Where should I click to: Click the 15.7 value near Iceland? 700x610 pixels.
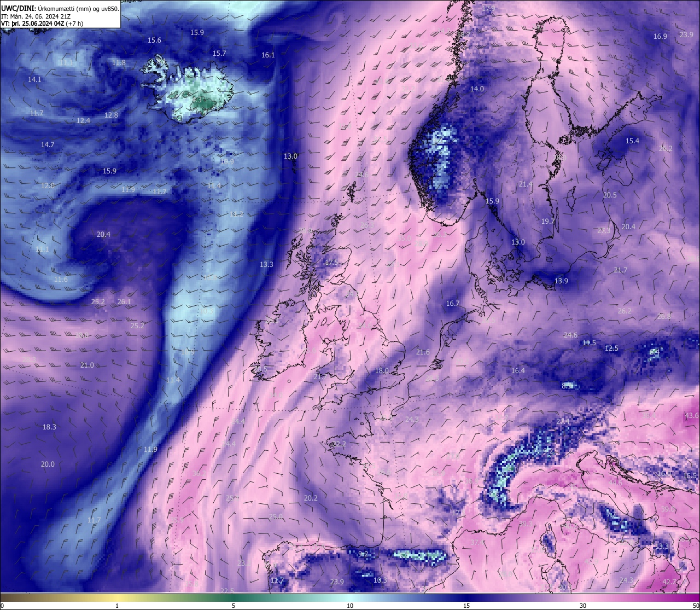(x=219, y=54)
